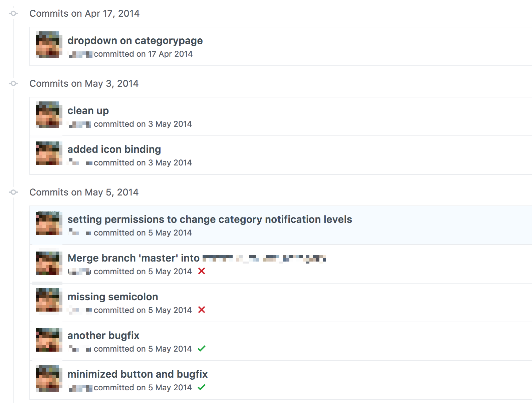
Task: Open the 'clean up' commit
Action: (88, 110)
